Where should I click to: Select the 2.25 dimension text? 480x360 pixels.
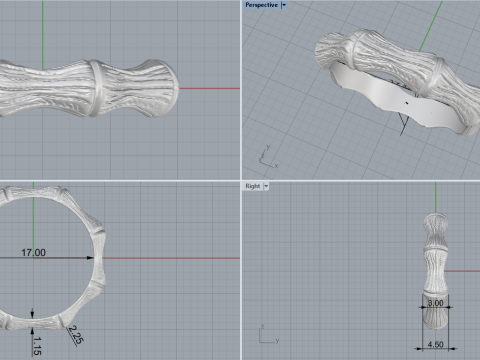[76, 335]
